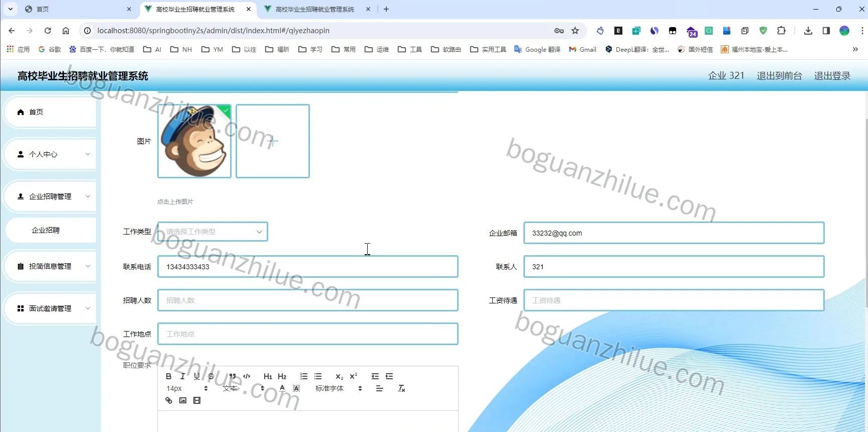Toggle underline formatting in the editor
Screen dimensions: 868x432
197,376
